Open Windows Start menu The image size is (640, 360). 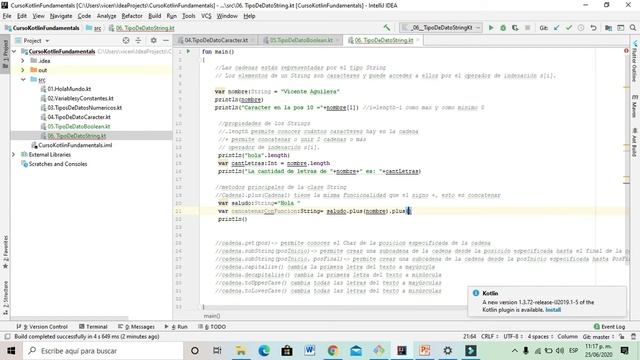11,351
